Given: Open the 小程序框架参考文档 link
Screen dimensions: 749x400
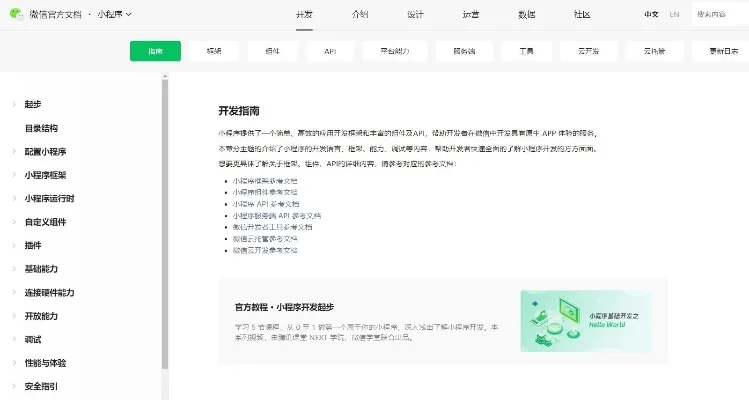Looking at the screenshot, I should click(265, 181).
